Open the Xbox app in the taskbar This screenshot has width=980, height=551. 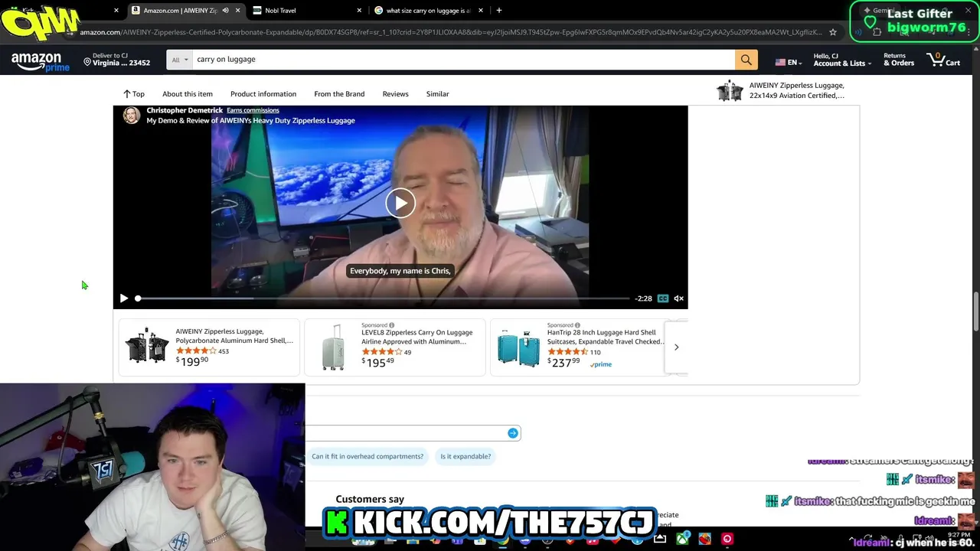tap(682, 540)
